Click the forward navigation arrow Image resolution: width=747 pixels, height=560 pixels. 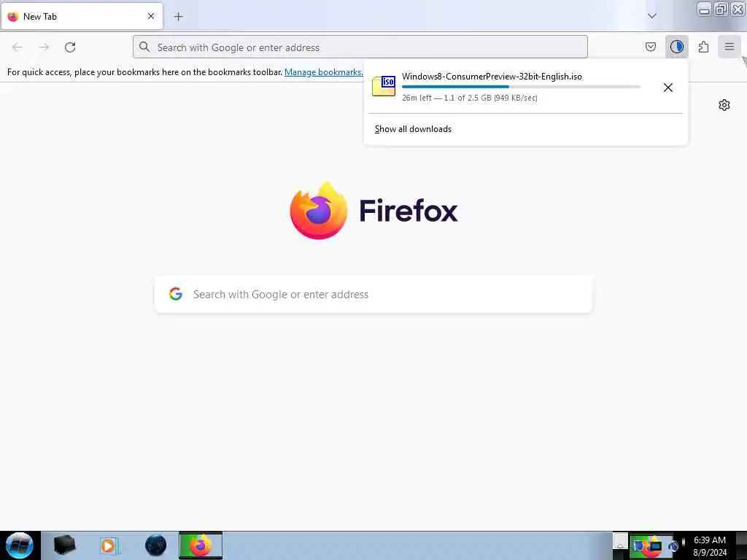(44, 47)
